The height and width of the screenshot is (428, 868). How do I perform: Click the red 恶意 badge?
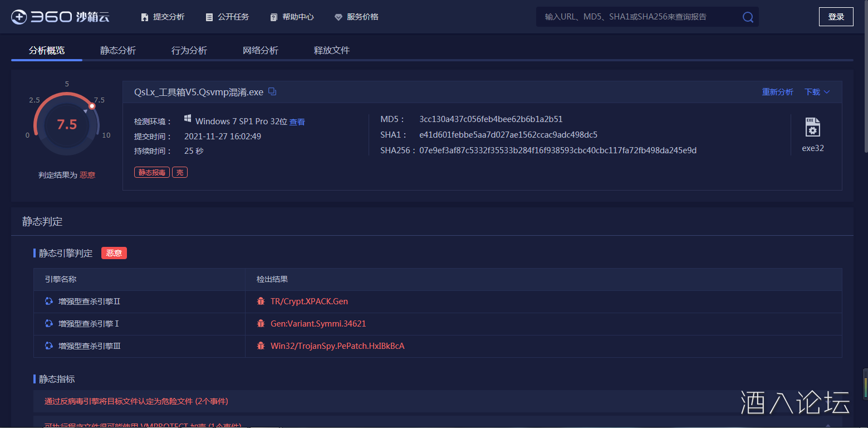[x=114, y=253]
